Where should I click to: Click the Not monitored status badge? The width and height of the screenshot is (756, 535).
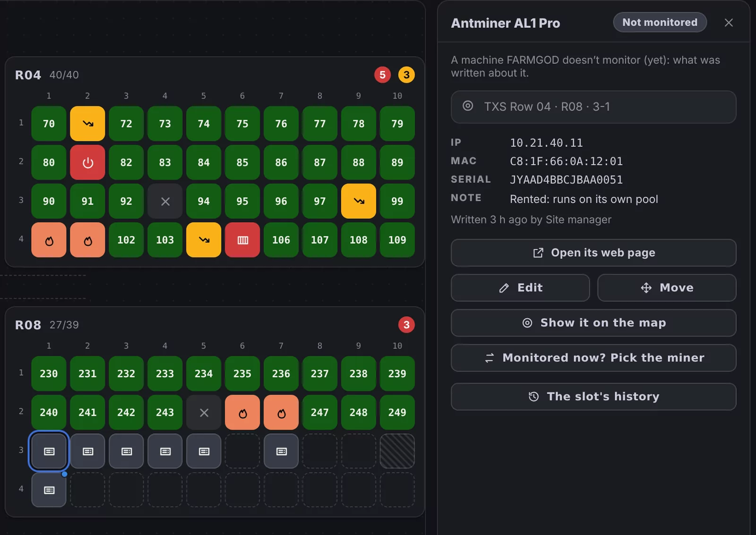[x=660, y=22]
